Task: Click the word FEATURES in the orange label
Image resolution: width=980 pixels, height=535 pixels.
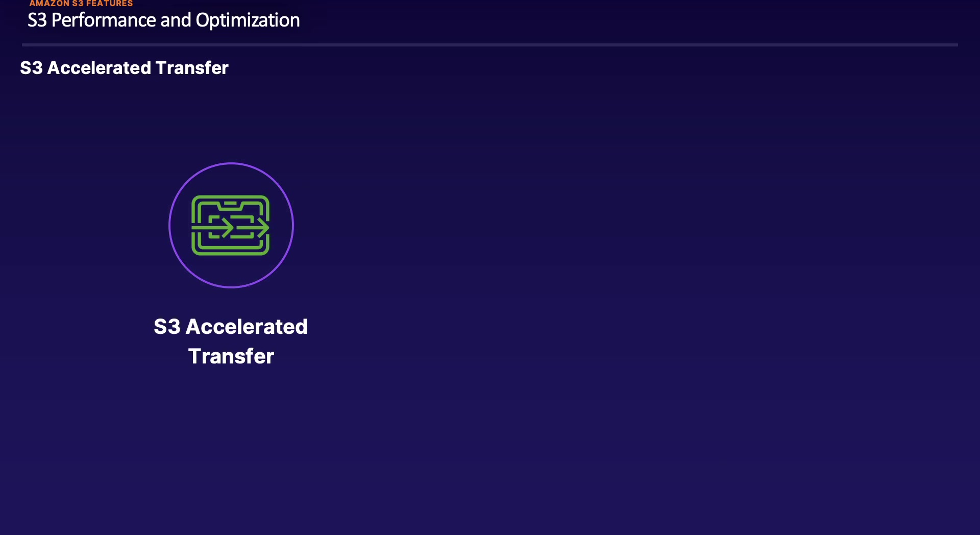Action: tap(109, 4)
